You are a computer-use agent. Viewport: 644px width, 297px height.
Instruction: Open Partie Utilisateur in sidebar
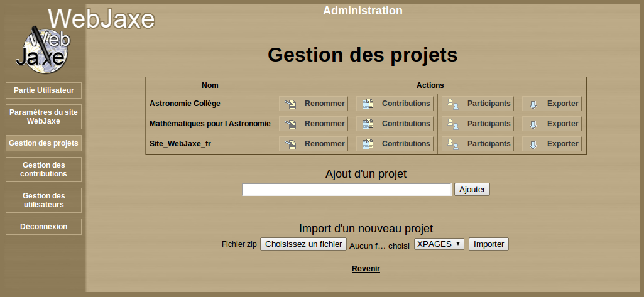click(x=44, y=90)
